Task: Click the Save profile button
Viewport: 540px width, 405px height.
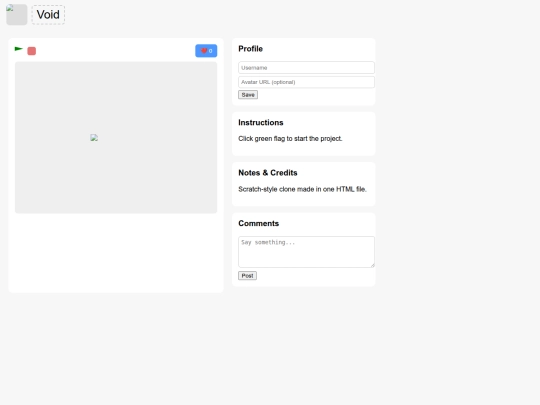Action: 248,95
